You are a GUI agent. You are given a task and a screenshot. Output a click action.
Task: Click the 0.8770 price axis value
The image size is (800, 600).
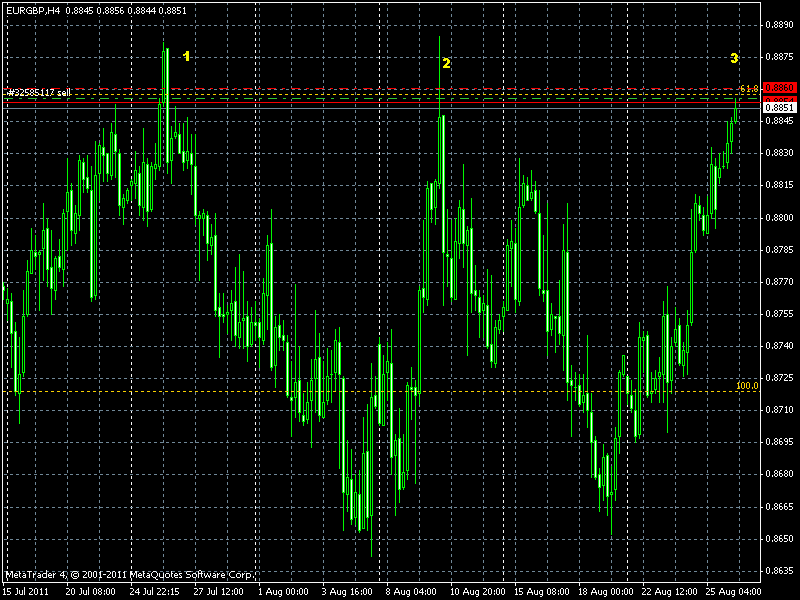point(780,281)
